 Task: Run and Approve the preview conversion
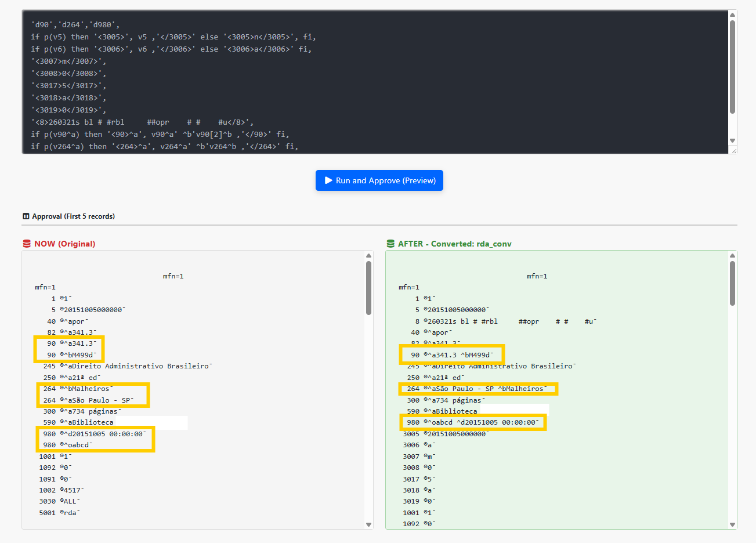coord(379,180)
